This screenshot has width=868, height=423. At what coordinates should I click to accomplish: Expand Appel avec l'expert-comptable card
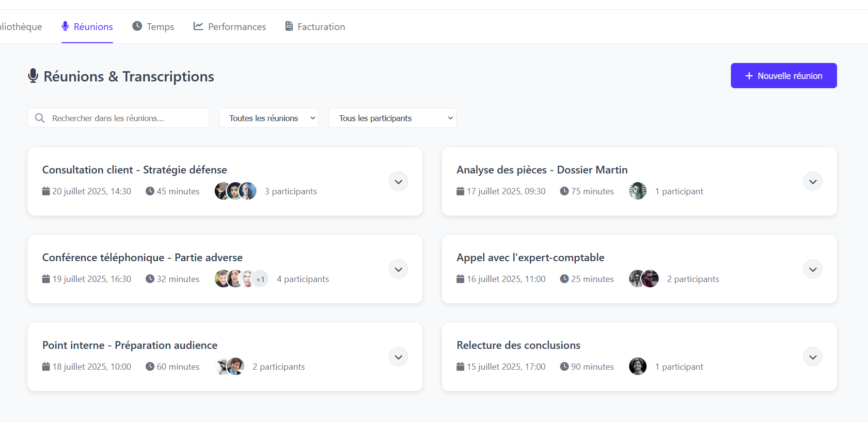click(813, 269)
